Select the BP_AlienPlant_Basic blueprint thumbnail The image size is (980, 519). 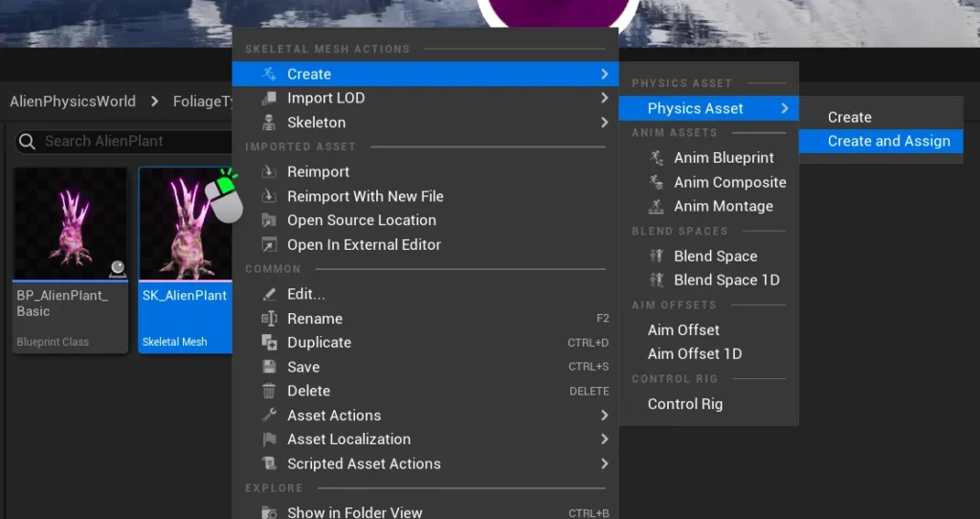pos(71,225)
